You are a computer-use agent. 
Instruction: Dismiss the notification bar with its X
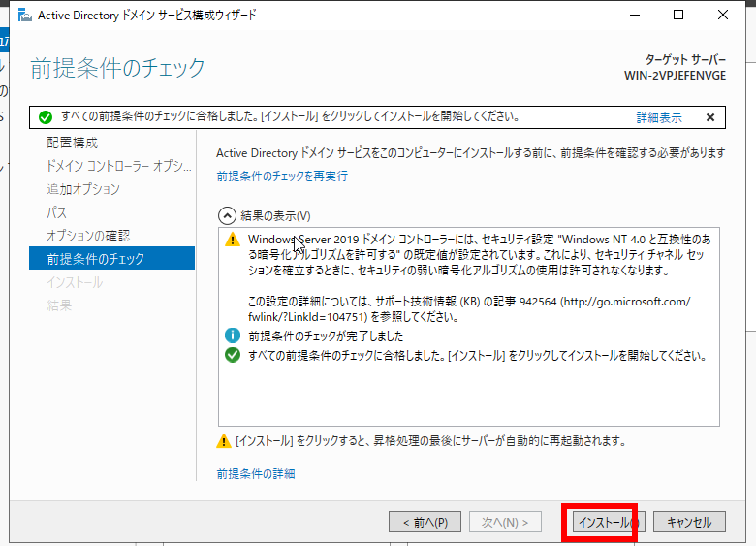point(710,117)
